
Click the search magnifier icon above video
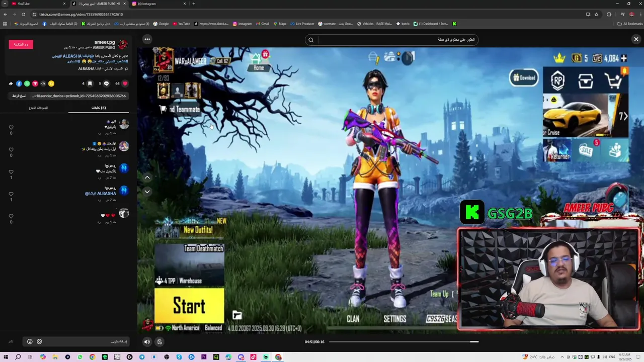311,40
